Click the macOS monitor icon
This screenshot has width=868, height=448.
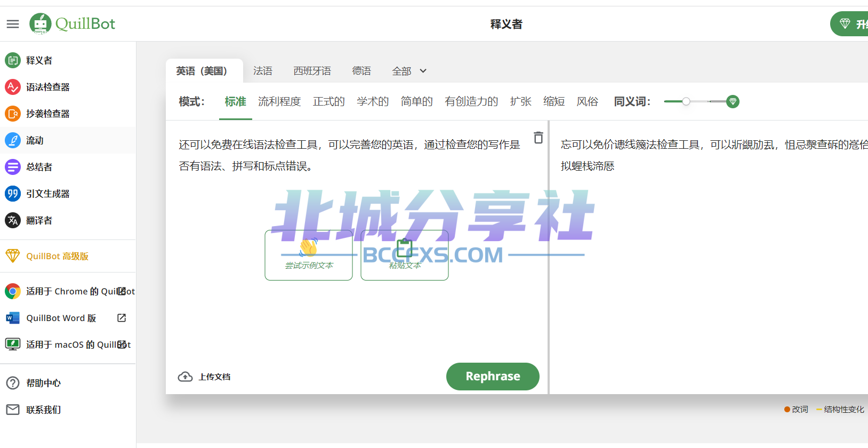pyautogui.click(x=13, y=345)
